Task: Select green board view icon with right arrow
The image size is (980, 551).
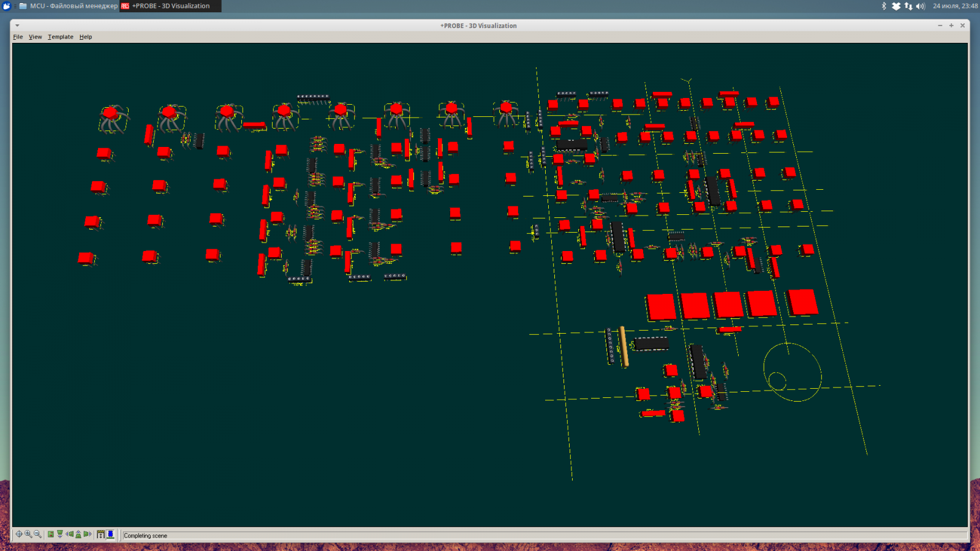Action: (88, 534)
